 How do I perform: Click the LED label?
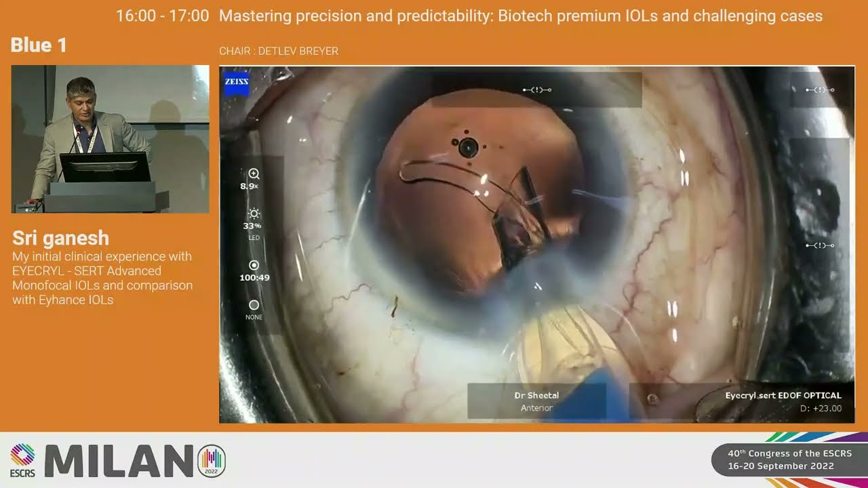253,238
